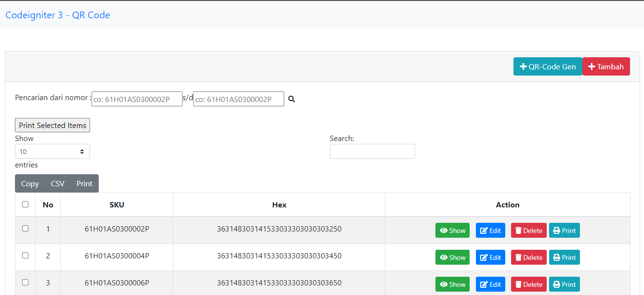
Task: Tick the checkbox for row 3
Action: 26,282
